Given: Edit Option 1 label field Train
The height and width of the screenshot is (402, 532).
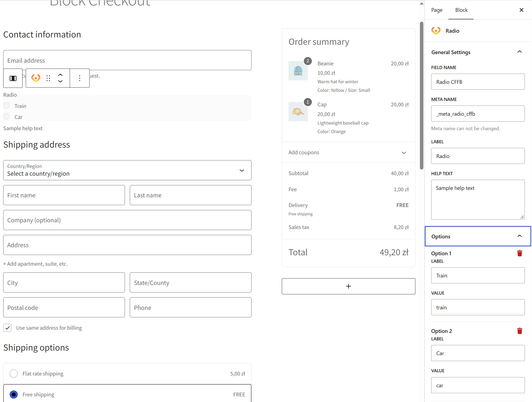Looking at the screenshot, I should (x=478, y=275).
